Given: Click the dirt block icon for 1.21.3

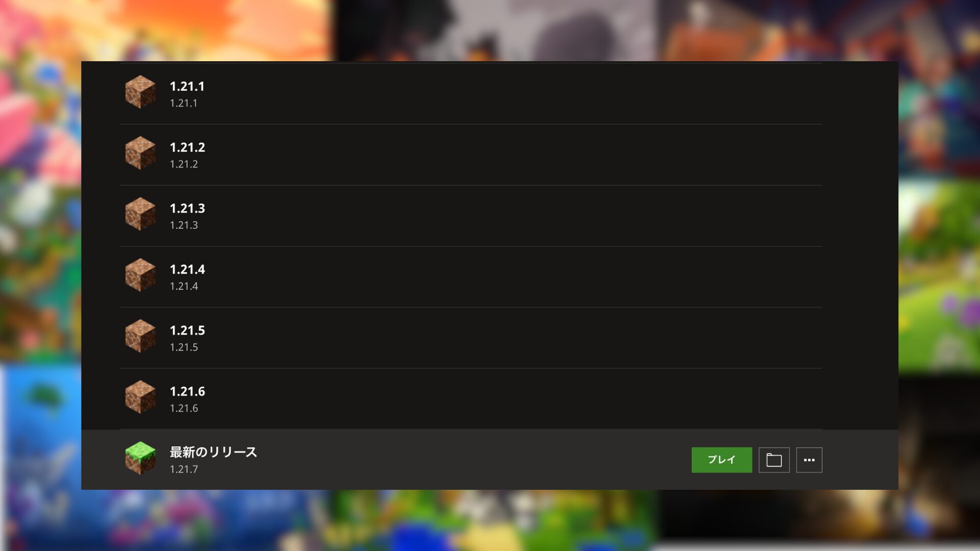Looking at the screenshot, I should coord(140,214).
